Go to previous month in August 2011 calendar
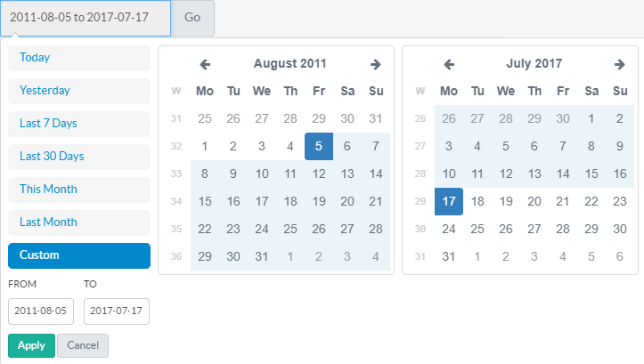The height and width of the screenshot is (364, 644). point(205,64)
